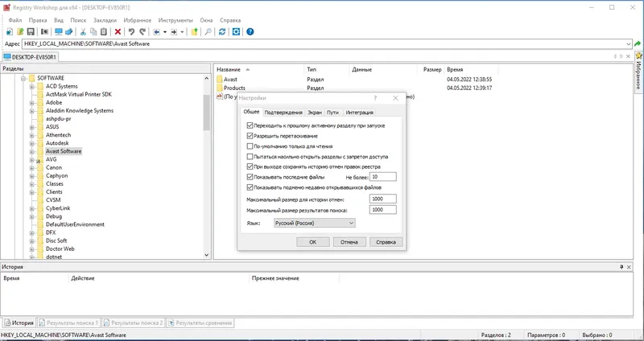Switch to the Пути tab
Screen dimensions: 644x341
click(332, 113)
